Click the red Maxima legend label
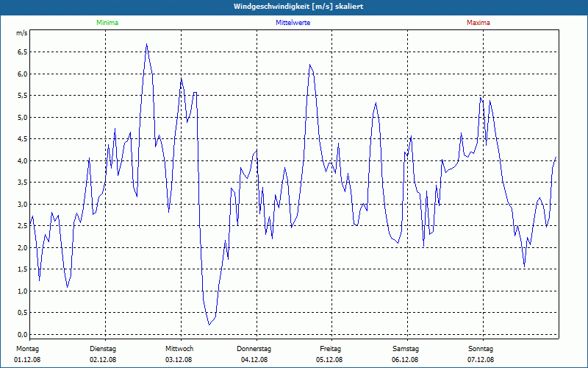Screen dimensions: 588x368 (478, 23)
